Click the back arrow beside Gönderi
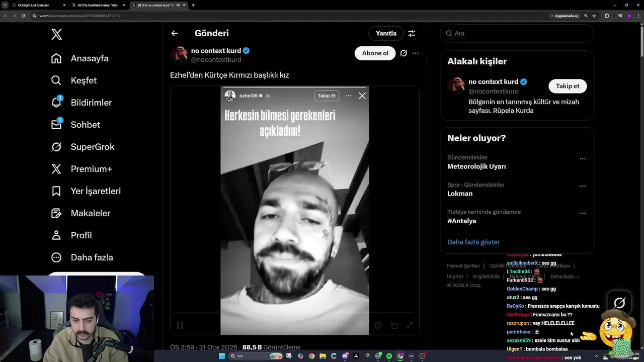 175,33
